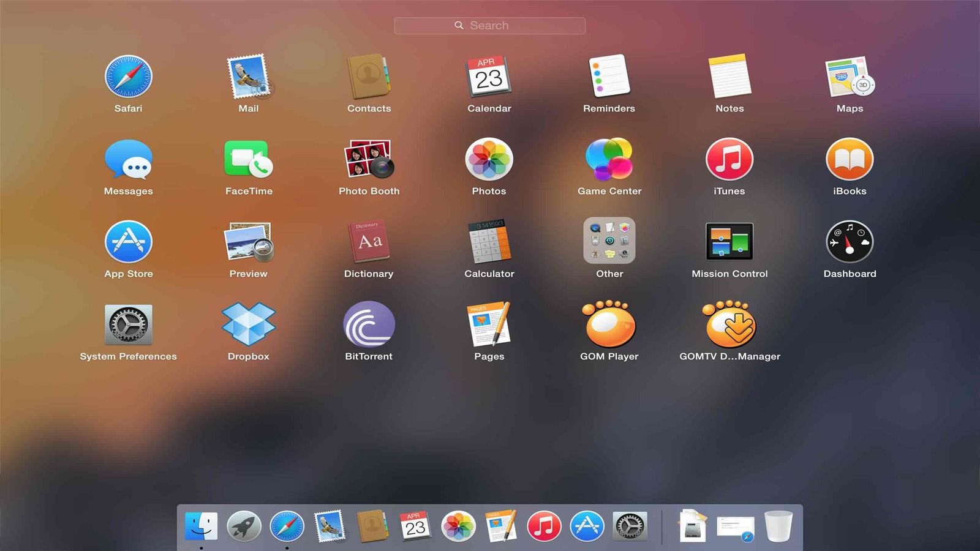The height and width of the screenshot is (551, 980).
Task: Open System Preferences from the Dock
Action: pyautogui.click(x=630, y=526)
